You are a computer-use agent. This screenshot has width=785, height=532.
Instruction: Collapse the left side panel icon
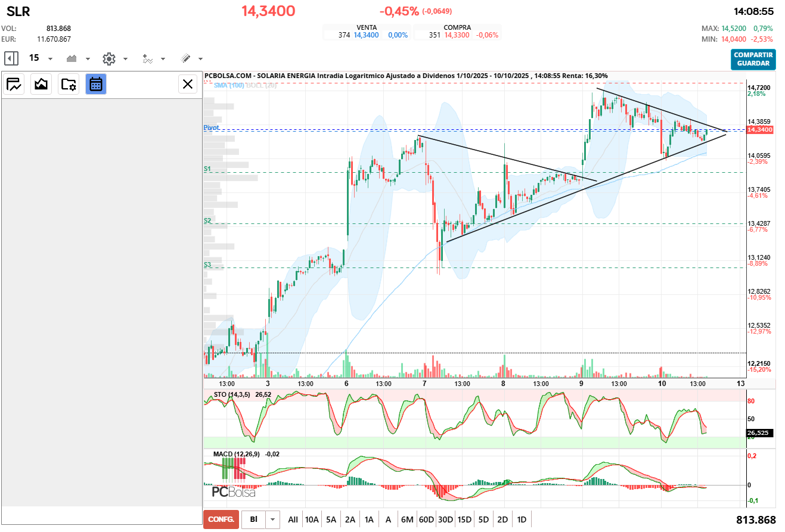click(11, 58)
